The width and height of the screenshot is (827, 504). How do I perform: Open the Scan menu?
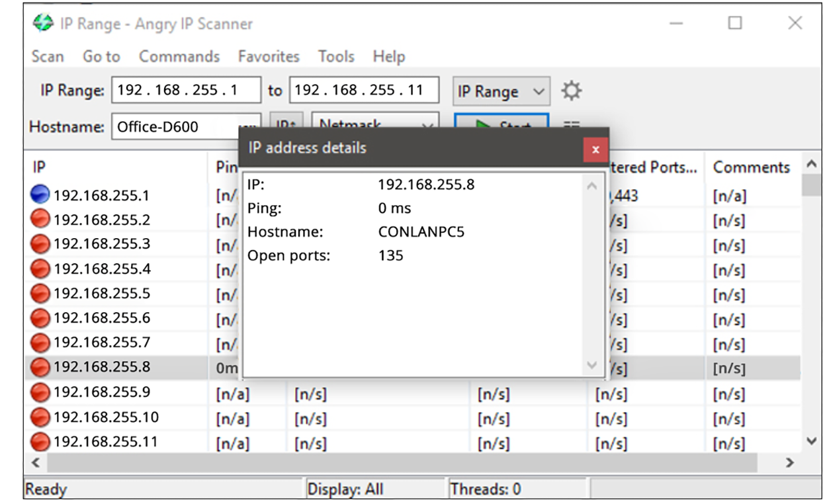tap(48, 57)
